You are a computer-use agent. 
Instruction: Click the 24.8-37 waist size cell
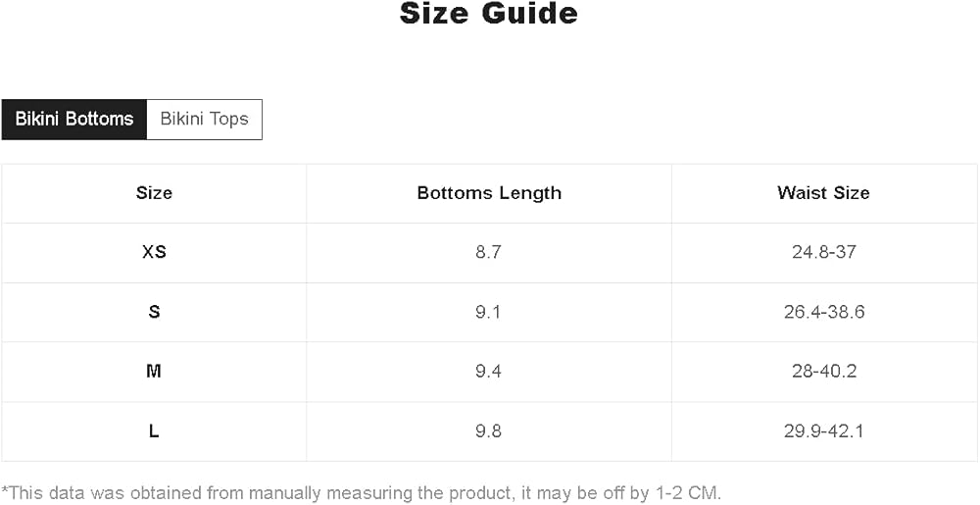(824, 252)
